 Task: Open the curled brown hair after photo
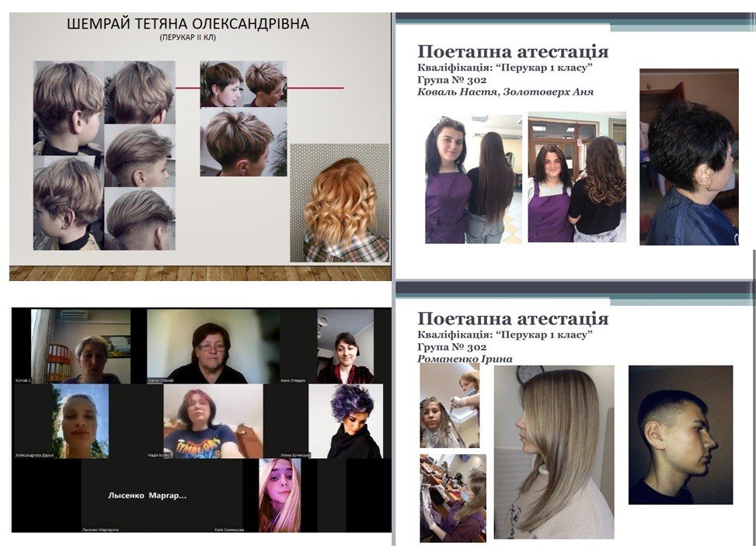(x=577, y=177)
